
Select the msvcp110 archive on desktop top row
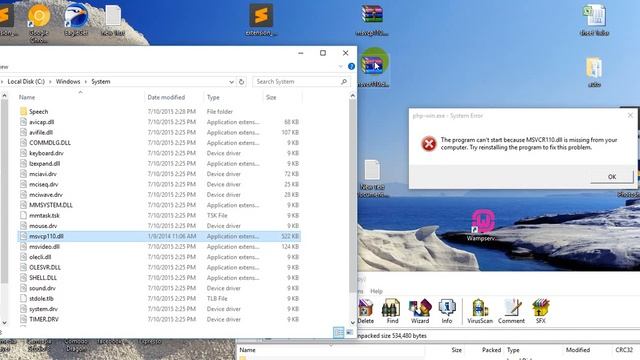pos(372,20)
